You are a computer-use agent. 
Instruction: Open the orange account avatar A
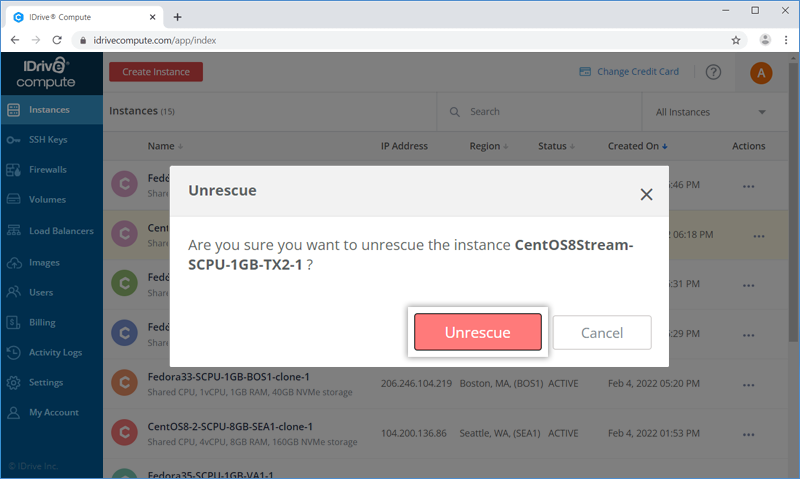(x=761, y=73)
